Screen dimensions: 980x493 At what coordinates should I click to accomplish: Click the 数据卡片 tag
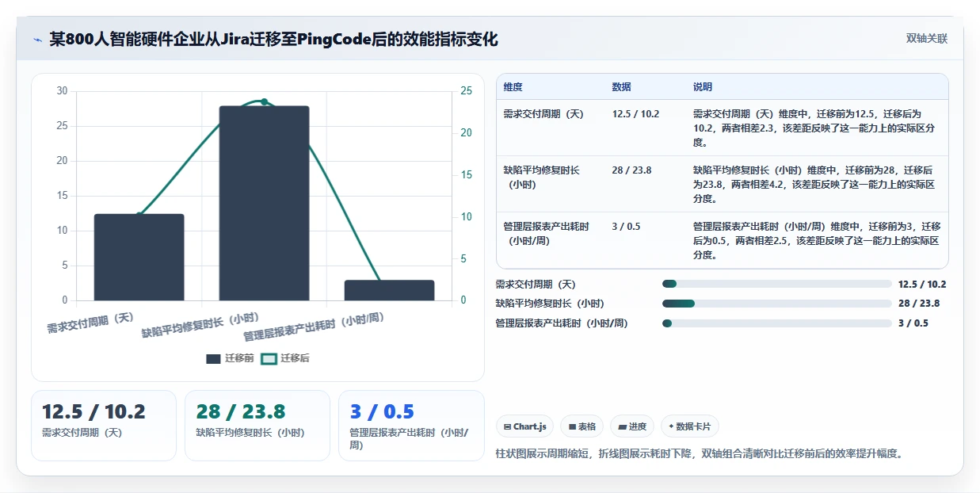point(689,426)
